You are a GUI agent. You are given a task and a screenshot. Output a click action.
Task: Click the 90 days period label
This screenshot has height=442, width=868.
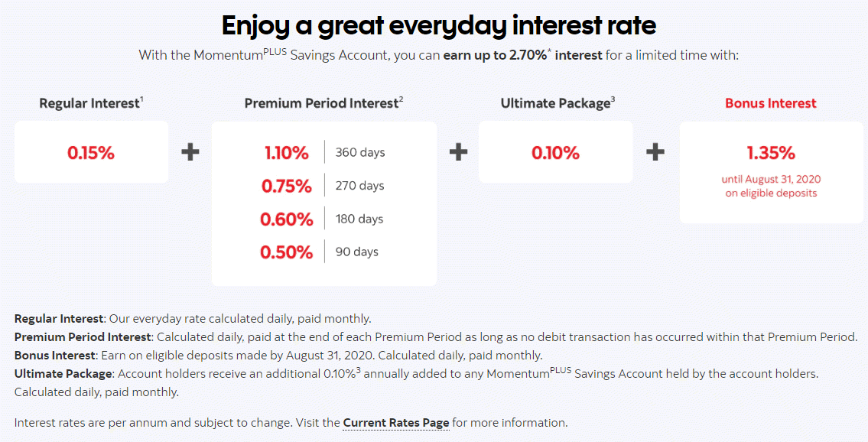(356, 252)
